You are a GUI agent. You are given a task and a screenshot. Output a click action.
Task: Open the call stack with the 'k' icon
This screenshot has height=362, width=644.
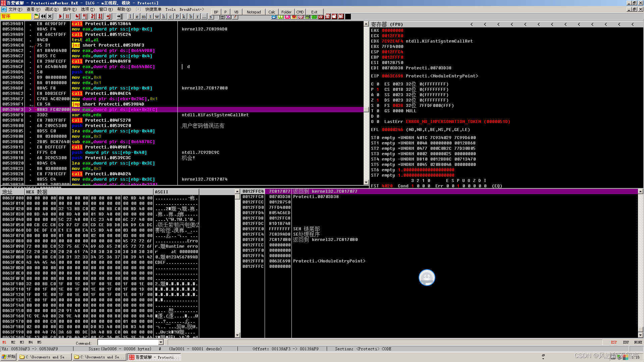point(184,16)
